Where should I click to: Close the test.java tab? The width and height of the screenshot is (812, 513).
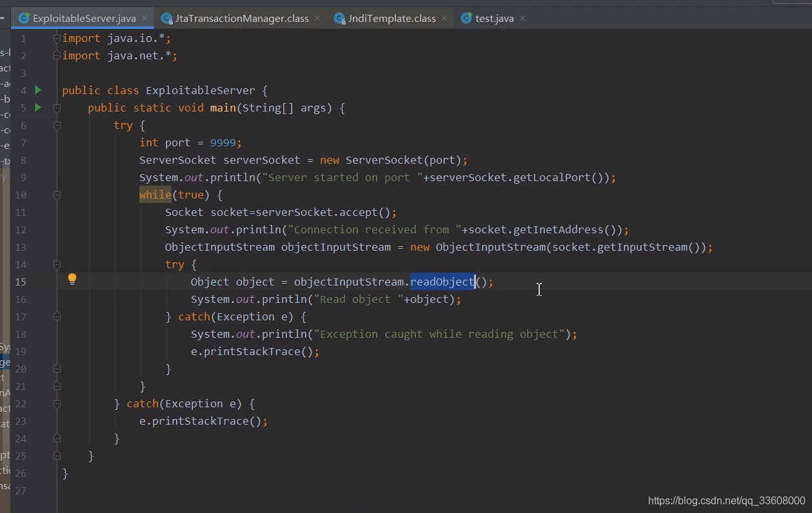(x=522, y=18)
